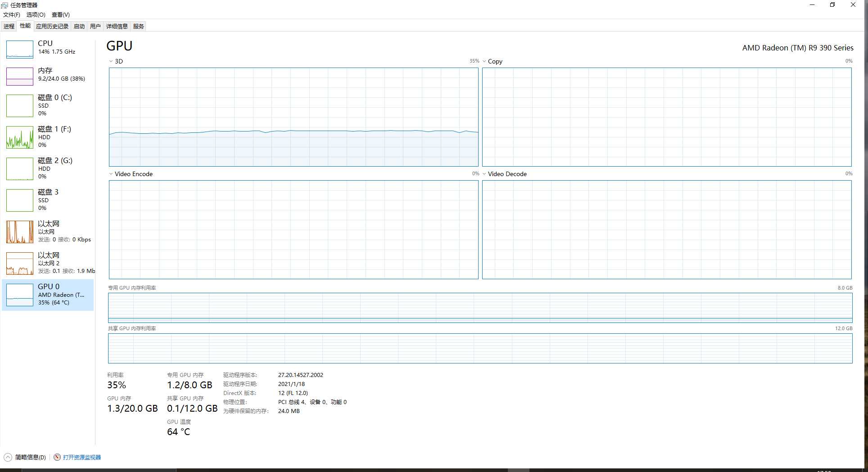868x472 pixels.
Task: Click the 专用 GPU 内存利用率 graph
Action: tap(480, 308)
